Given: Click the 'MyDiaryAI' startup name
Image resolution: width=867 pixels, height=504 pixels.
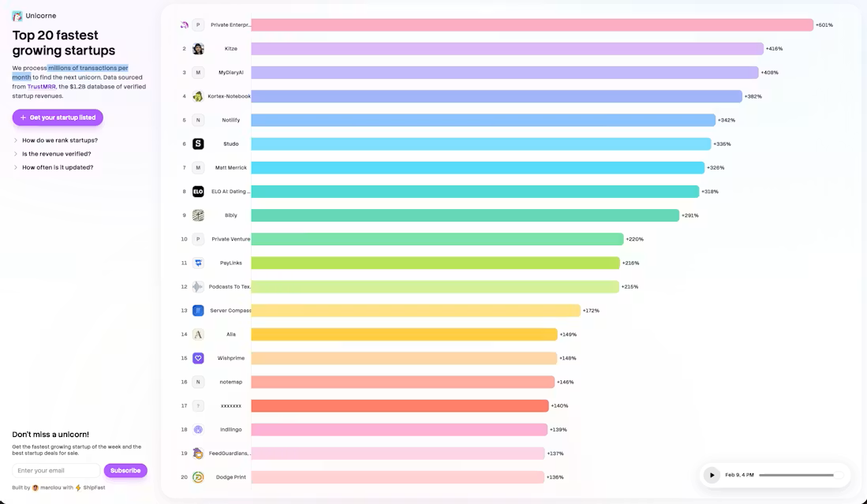Looking at the screenshot, I should click(x=231, y=73).
